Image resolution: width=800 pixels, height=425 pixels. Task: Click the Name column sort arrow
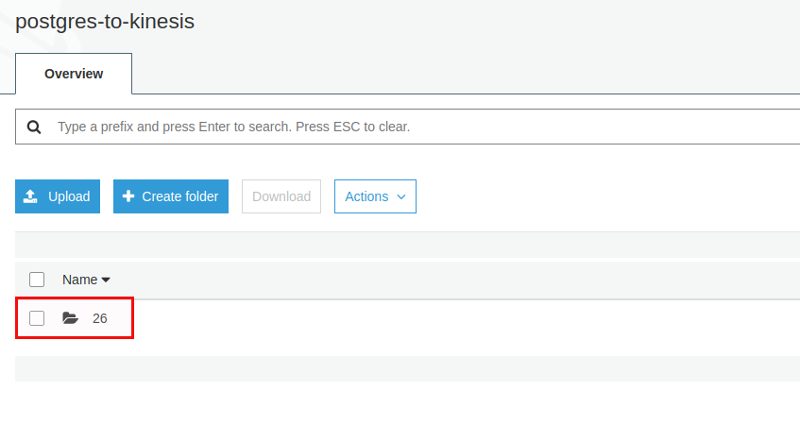pos(106,280)
